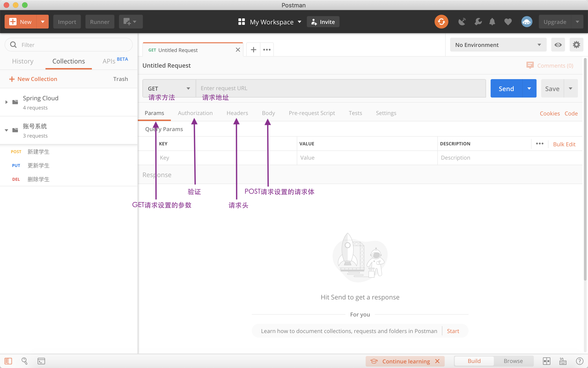Viewport: 588px width, 368px height.
Task: Add a new request tab
Action: 253,50
